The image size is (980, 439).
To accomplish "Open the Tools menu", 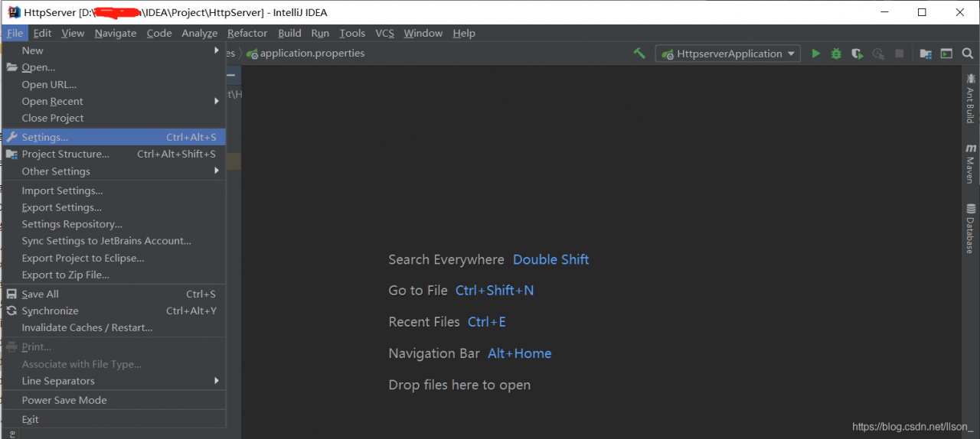I will (352, 33).
